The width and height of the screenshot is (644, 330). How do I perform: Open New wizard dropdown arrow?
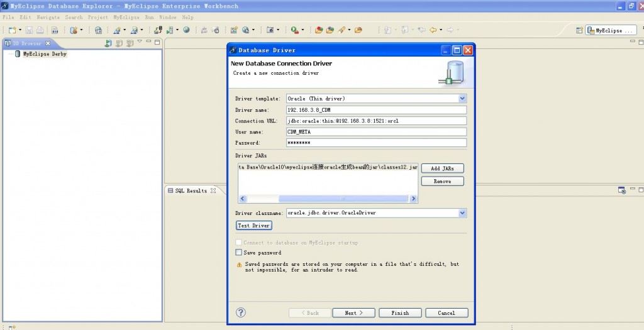coord(19,30)
